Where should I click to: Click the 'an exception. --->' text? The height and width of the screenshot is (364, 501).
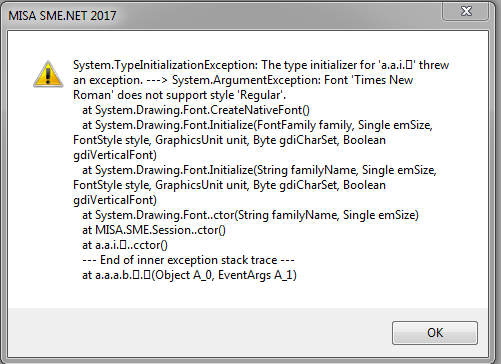coord(120,80)
